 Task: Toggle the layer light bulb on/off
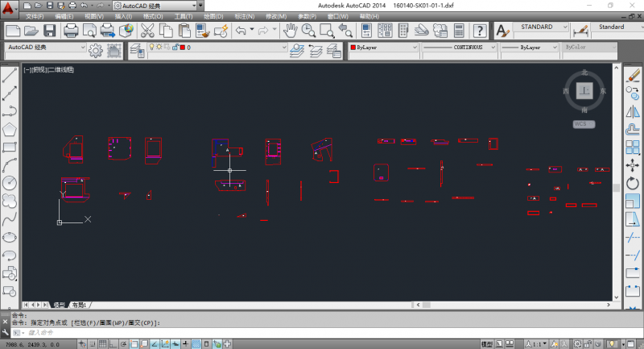click(x=151, y=48)
